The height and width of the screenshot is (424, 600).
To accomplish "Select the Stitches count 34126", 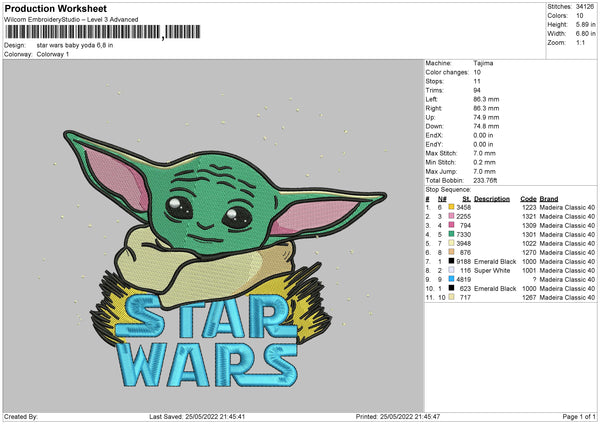I will pos(585,7).
